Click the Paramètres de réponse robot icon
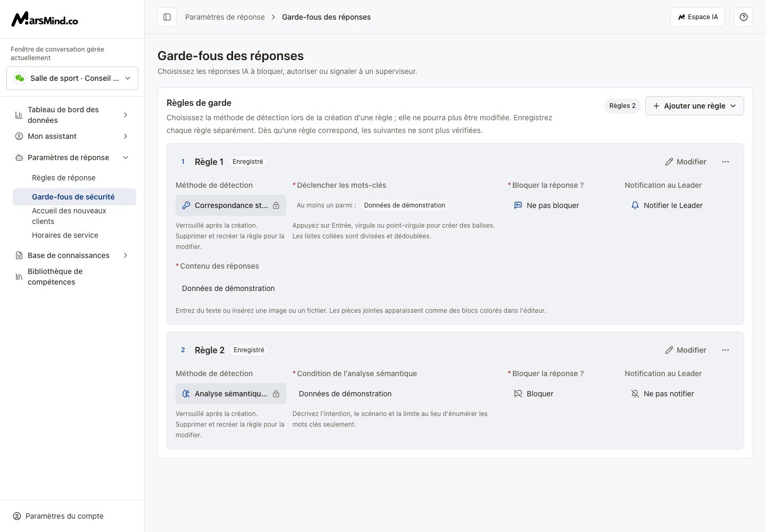766x532 pixels. pos(19,157)
